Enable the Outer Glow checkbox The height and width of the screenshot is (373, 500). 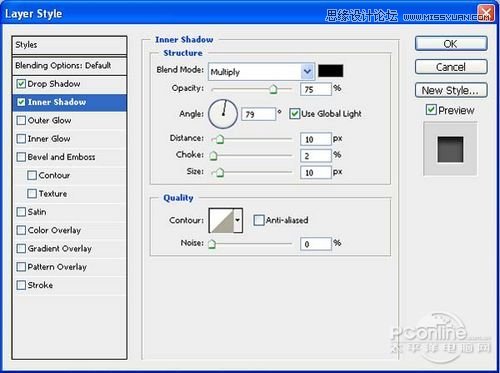pos(21,120)
